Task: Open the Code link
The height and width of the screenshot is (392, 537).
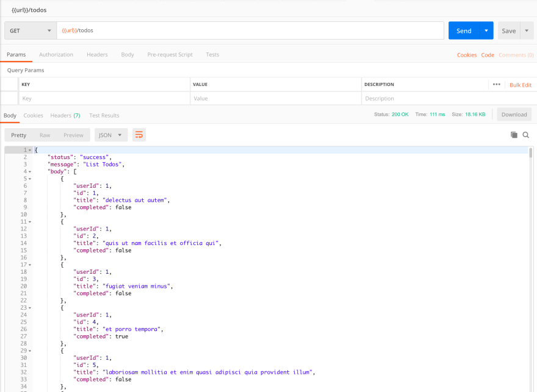Action: [x=488, y=55]
